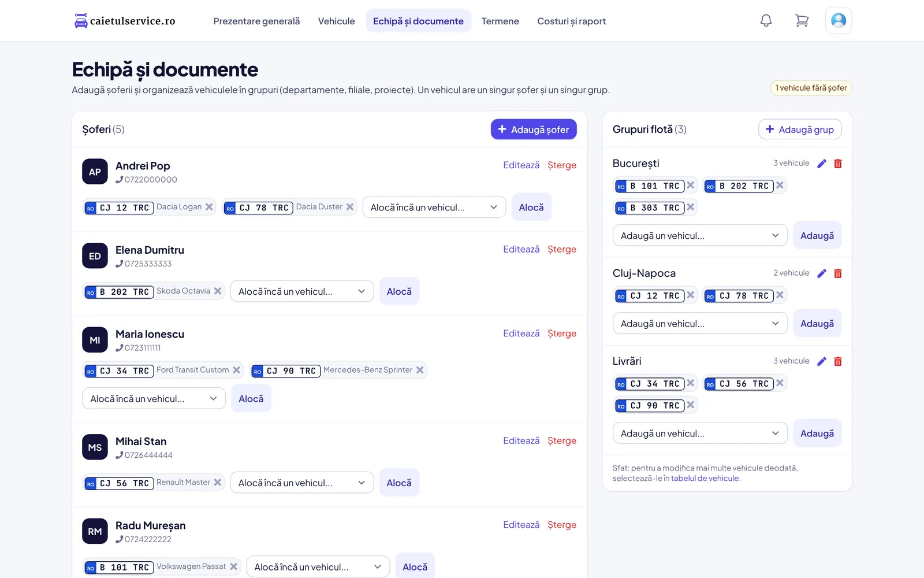The height and width of the screenshot is (578, 924).
Task: Click Alocă button for Andrei Pop
Action: [x=531, y=208]
